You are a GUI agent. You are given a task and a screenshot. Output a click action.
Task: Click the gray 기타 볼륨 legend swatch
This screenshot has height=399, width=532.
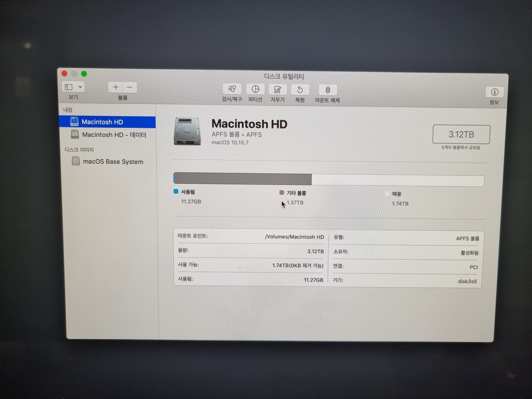(x=281, y=192)
